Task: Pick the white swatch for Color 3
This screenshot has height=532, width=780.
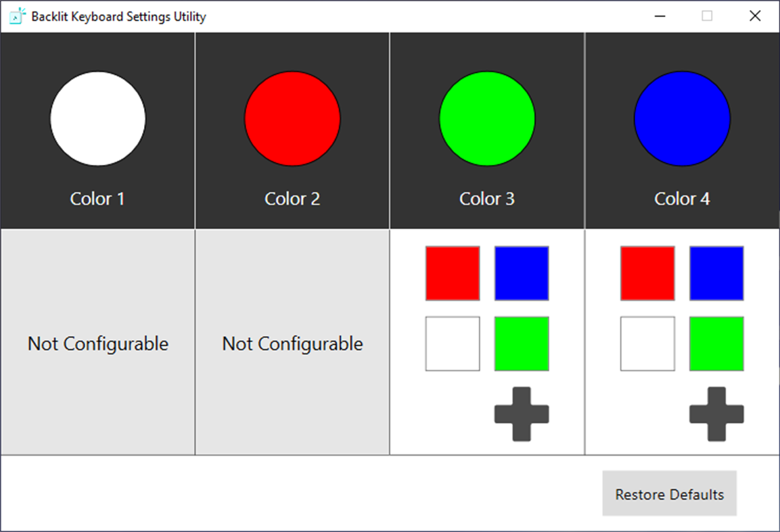Action: coord(452,343)
